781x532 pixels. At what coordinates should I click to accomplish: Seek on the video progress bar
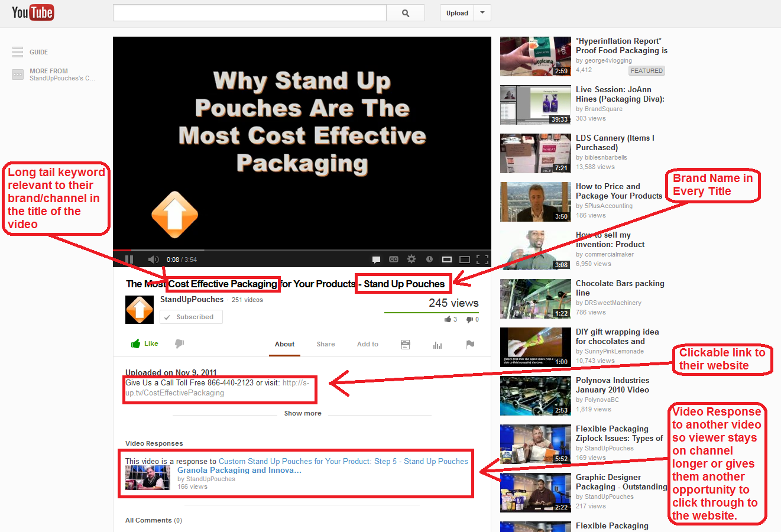point(302,251)
